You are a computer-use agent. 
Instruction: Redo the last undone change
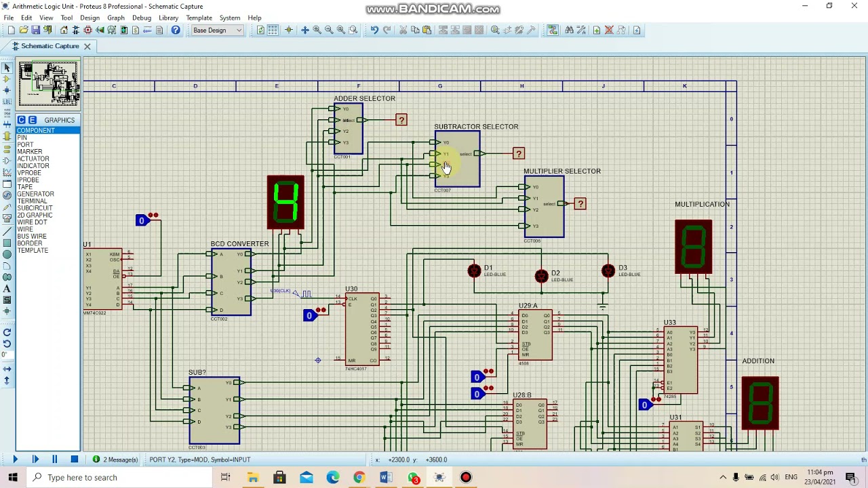[387, 30]
